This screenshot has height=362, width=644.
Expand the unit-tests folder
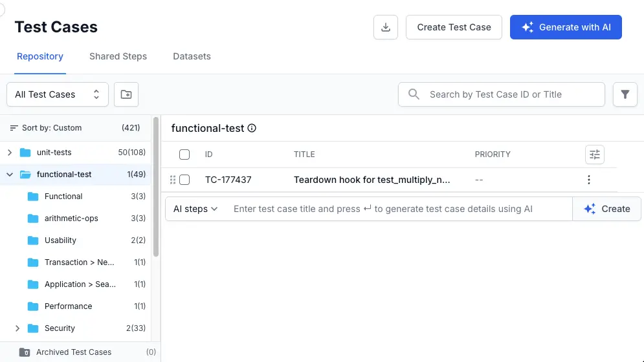(10, 153)
